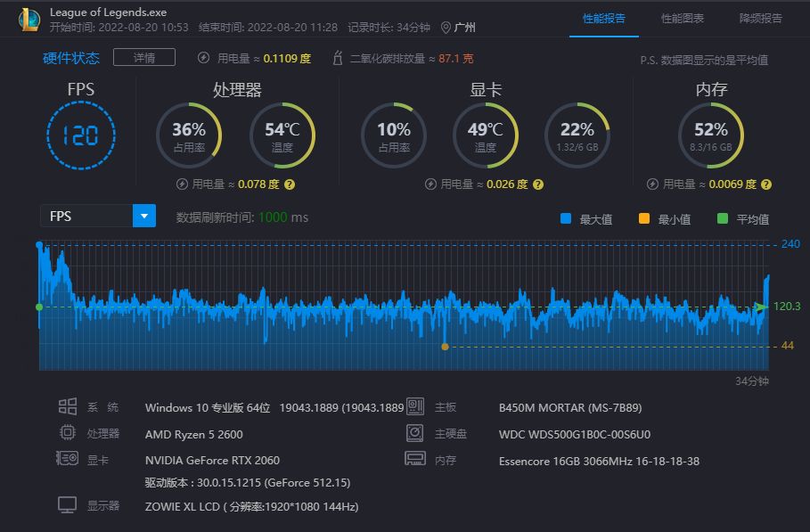
Task: Click the monitor icon next to 显示器
Action: [x=68, y=505]
